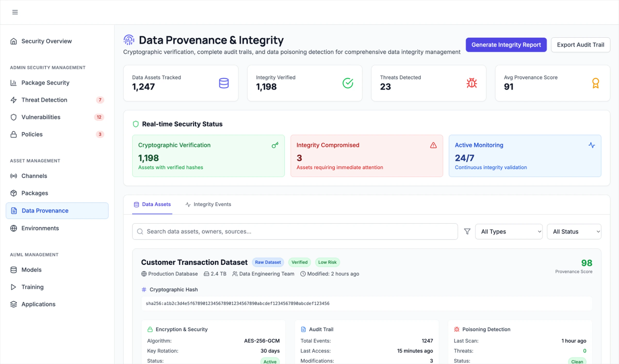Click the warning triangle in the Integrity Compromised panel

pos(433,145)
